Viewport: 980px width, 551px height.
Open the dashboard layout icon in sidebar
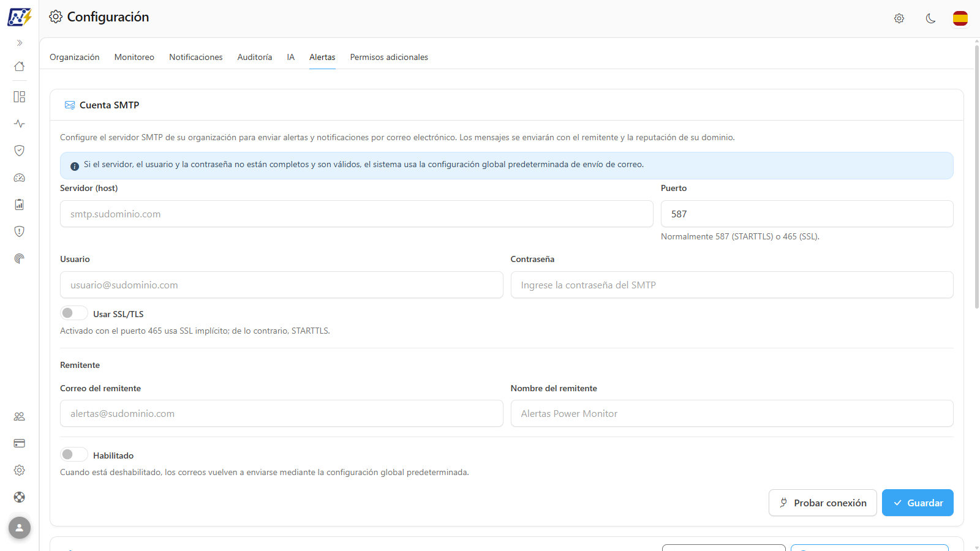click(x=20, y=97)
